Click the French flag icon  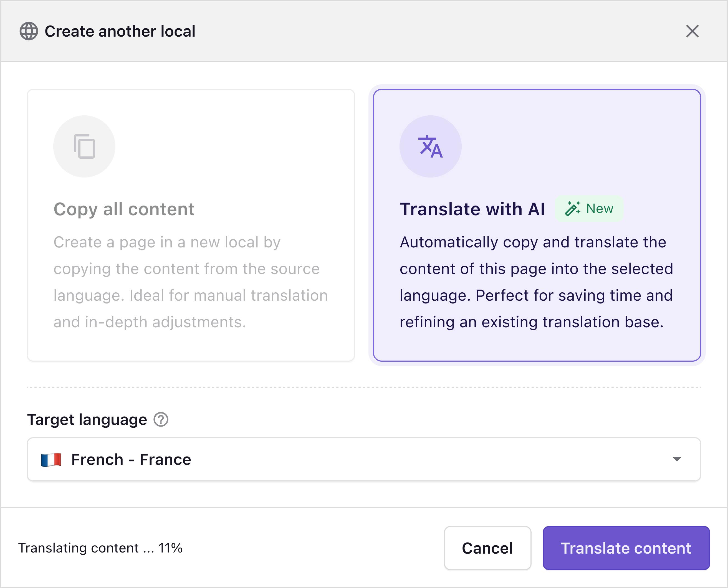[x=51, y=460]
